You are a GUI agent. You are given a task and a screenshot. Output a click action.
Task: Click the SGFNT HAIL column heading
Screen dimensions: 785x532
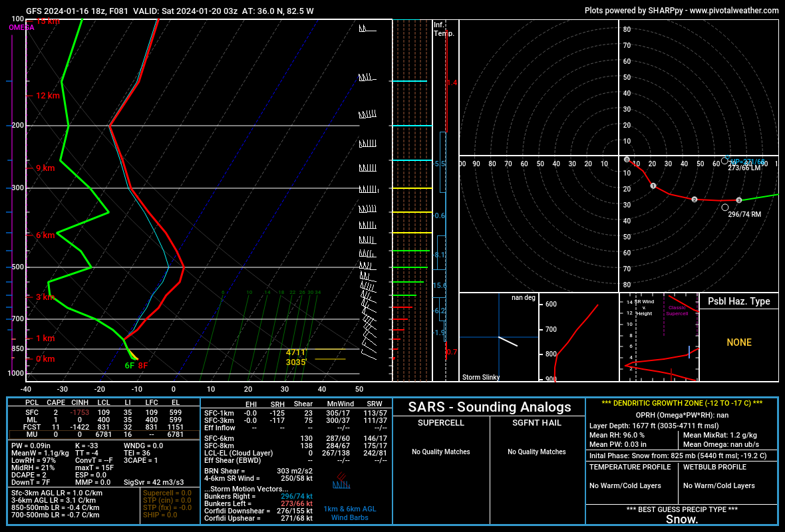(x=537, y=423)
